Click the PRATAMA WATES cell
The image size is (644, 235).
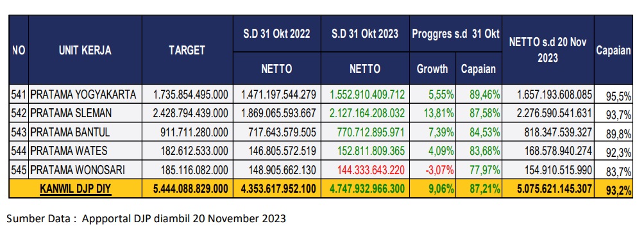coord(85,150)
